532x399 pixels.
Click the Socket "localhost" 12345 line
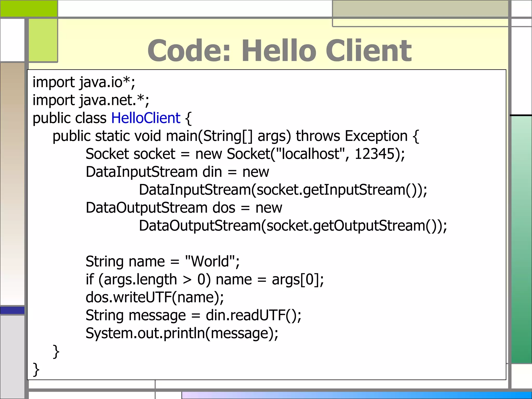click(245, 154)
